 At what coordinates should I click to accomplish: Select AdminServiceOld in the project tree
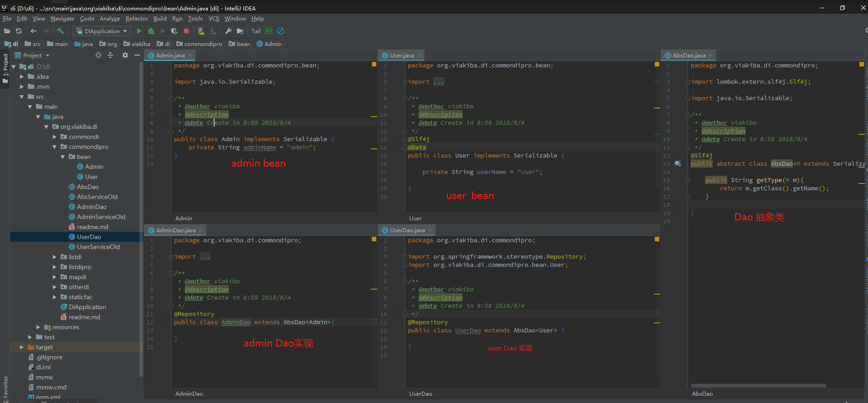[x=101, y=217]
